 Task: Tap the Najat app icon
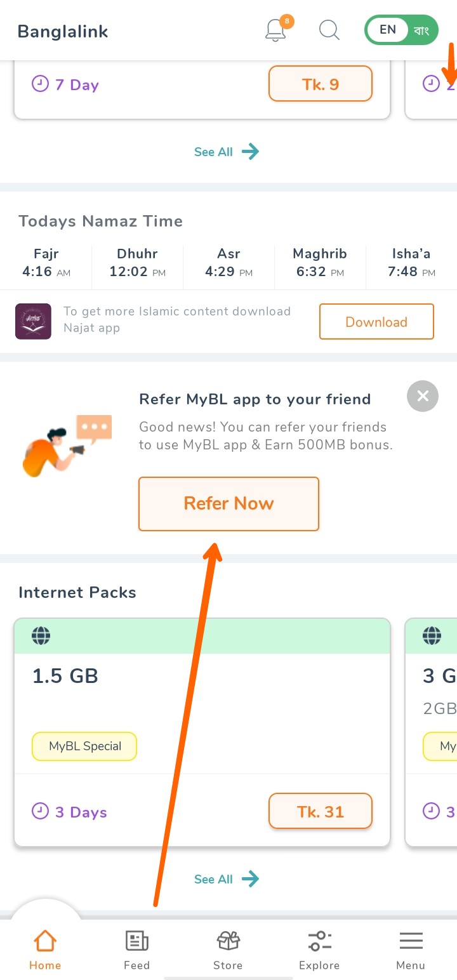coord(33,321)
